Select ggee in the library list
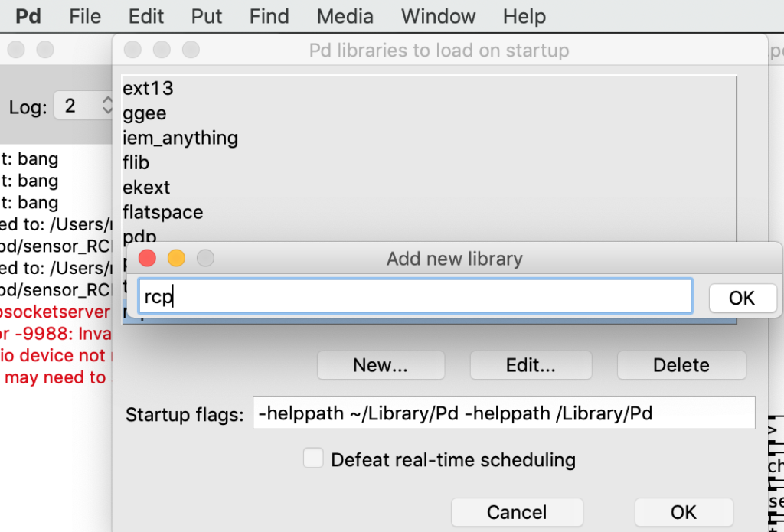The width and height of the screenshot is (784, 532). click(429, 113)
